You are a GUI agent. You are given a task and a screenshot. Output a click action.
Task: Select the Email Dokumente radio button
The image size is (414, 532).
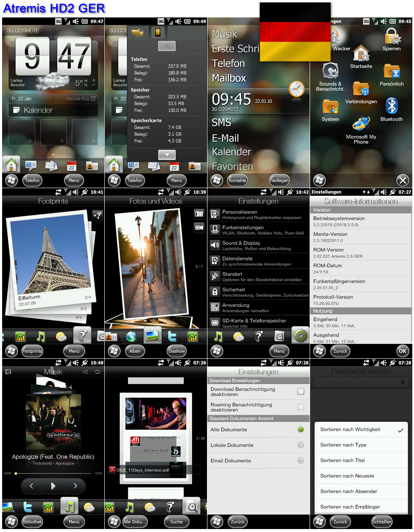(301, 460)
